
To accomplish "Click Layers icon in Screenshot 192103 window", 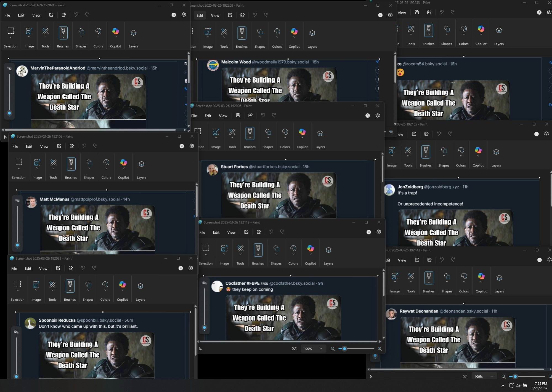I will 141,164.
